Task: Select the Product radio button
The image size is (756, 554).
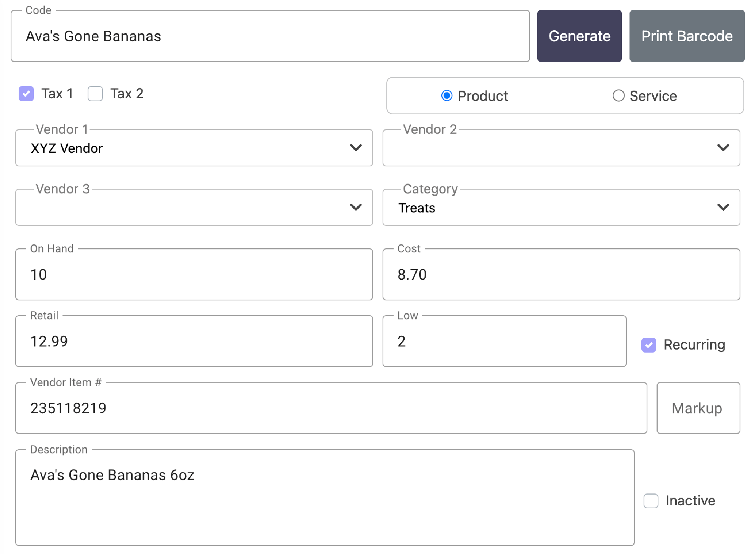Action: click(447, 96)
